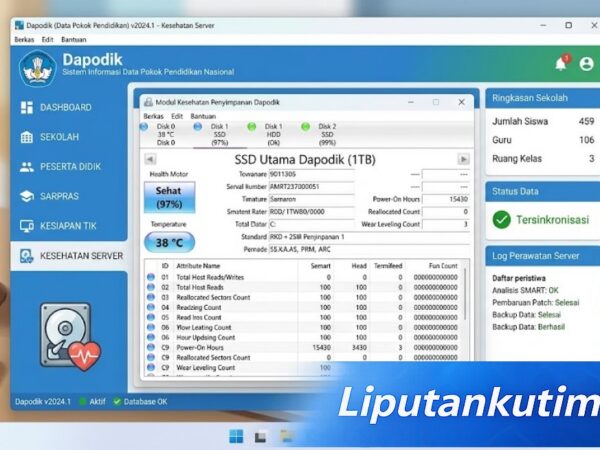Go to previous disk with left arrow
The width and height of the screenshot is (600, 450).
tap(150, 159)
